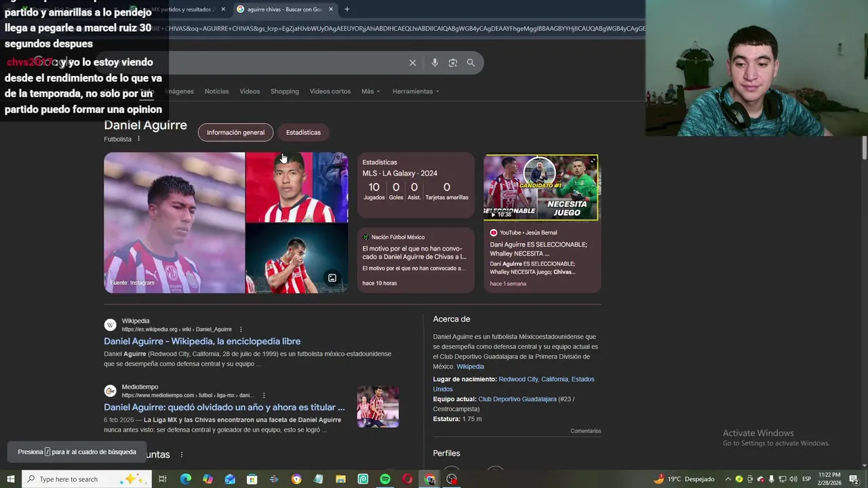This screenshot has height=488, width=868.
Task: Click the Dani Aguirre ES SELECCIONABLE video title
Action: tap(538, 249)
